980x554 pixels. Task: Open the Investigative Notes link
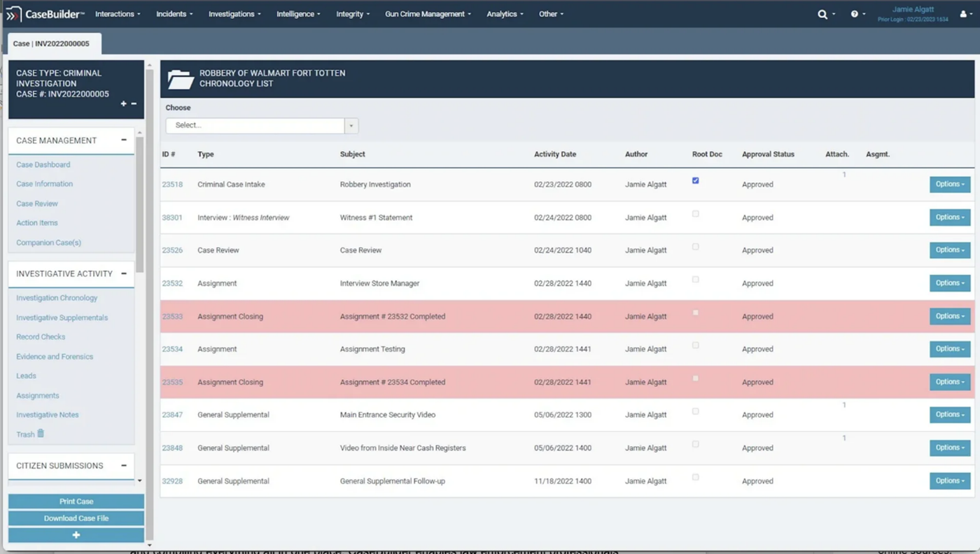[x=48, y=415]
